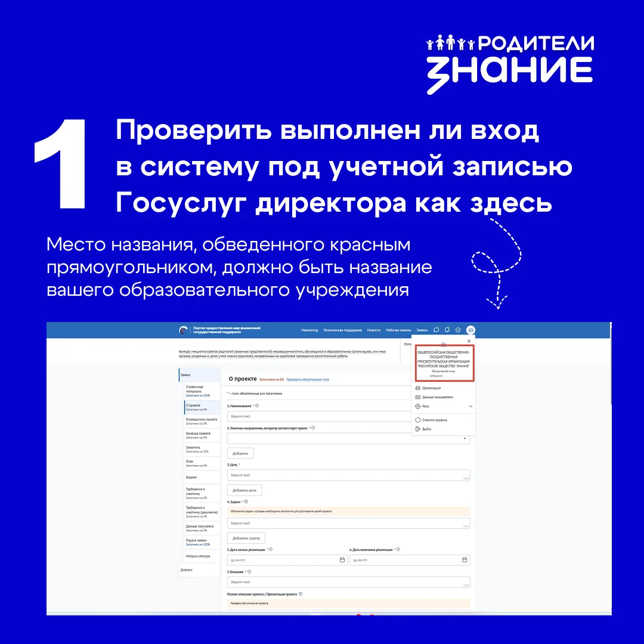Click Данные пользователя in the profile menu
The height and width of the screenshot is (644, 644).
click(x=438, y=397)
